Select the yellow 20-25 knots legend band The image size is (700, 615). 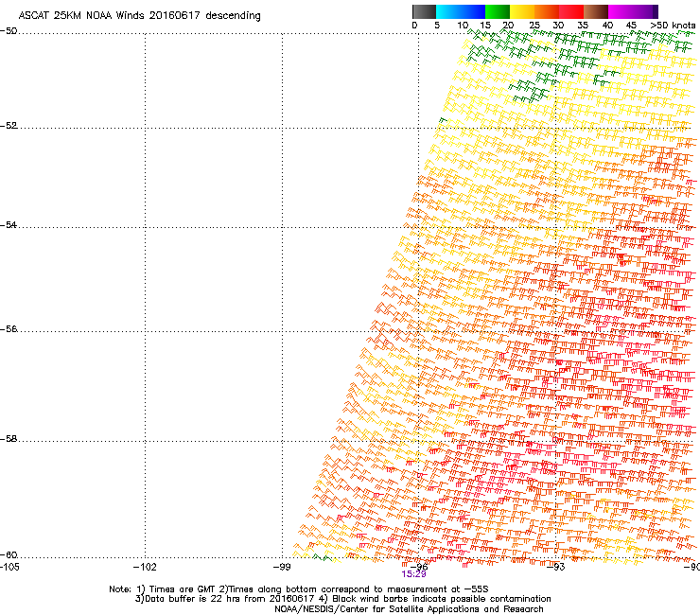click(522, 11)
